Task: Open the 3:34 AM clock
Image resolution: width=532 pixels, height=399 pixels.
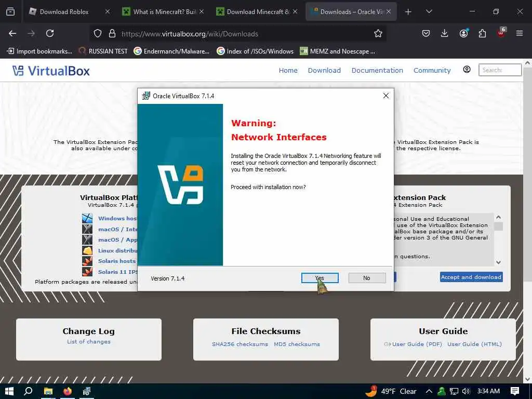Action: coord(488,391)
